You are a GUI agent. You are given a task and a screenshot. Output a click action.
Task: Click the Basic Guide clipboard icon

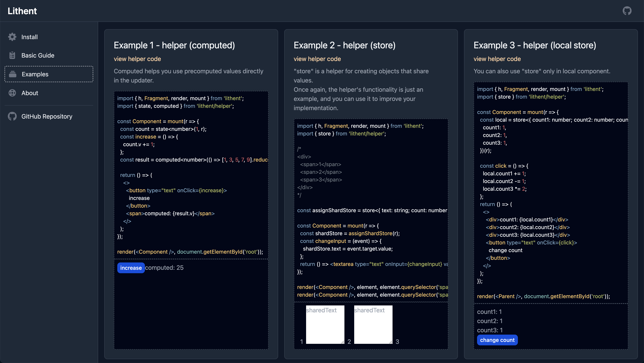pos(12,55)
